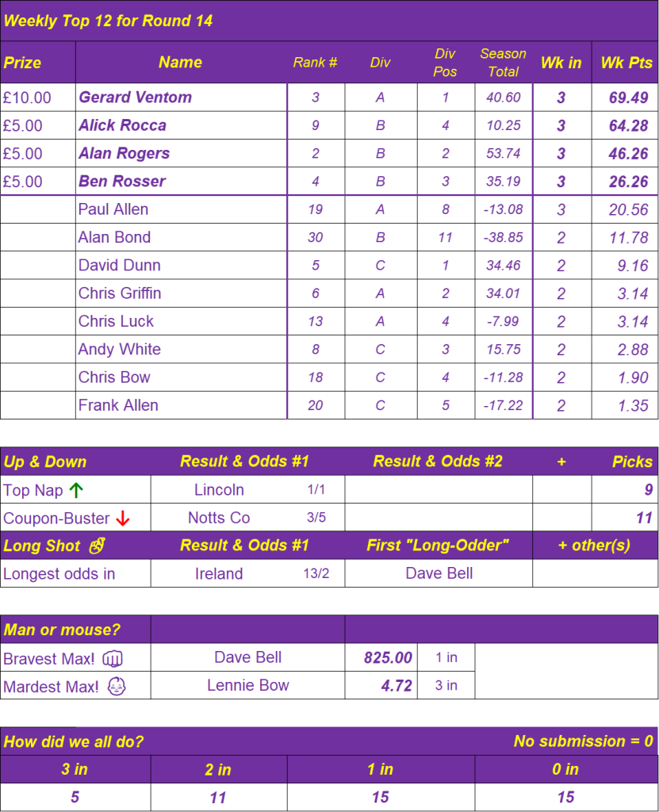Select the Gerard Ventom name cell
Image resolution: width=659 pixels, height=812 pixels.
pyautogui.click(x=135, y=98)
